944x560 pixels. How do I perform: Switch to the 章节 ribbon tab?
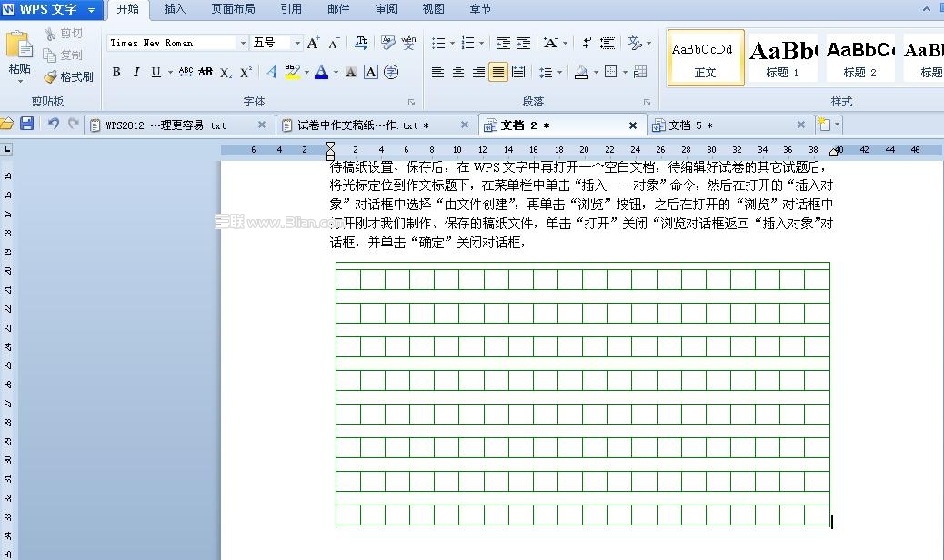(x=480, y=9)
